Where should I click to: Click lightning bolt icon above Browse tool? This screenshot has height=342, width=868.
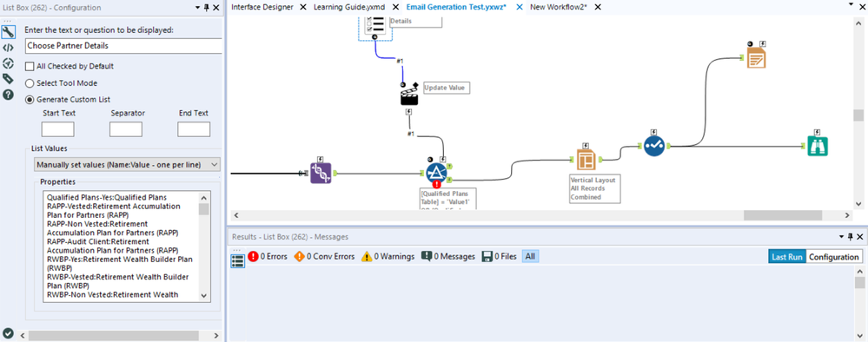click(817, 132)
